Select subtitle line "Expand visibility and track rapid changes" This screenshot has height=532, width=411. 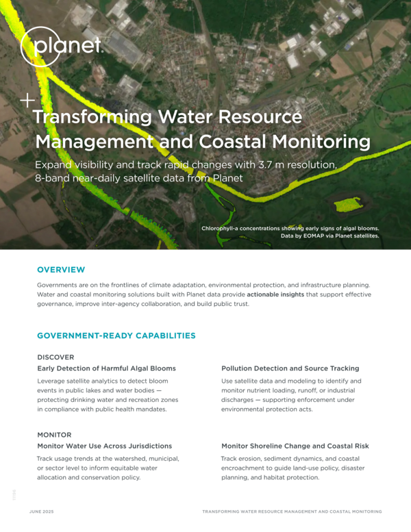tap(186, 165)
